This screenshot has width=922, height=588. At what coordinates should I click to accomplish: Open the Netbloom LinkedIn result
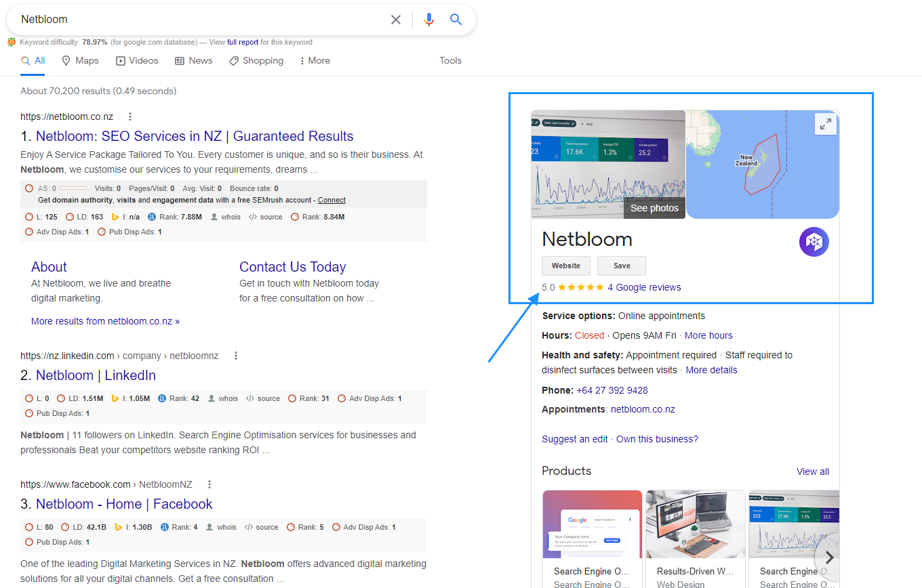coord(96,375)
